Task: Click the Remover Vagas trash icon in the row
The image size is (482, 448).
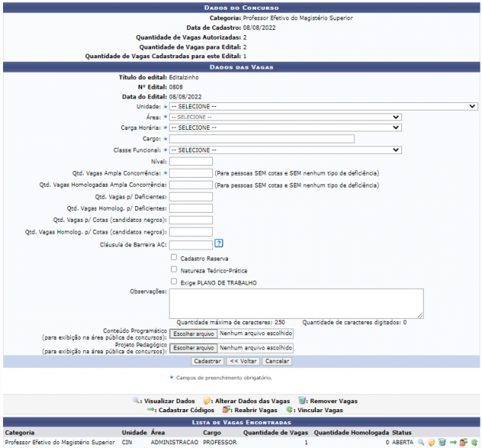Action: pyautogui.click(x=442, y=443)
